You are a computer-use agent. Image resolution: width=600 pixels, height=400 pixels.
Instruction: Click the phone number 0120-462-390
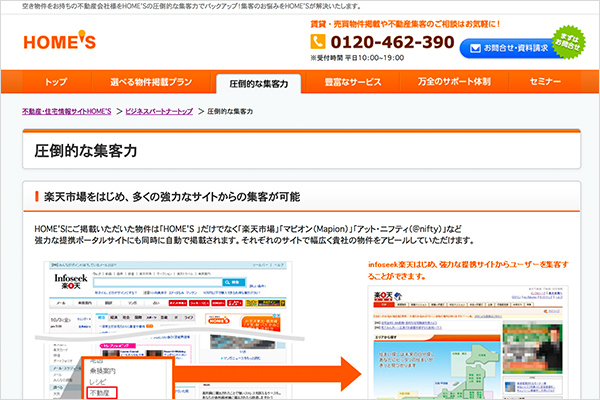393,42
